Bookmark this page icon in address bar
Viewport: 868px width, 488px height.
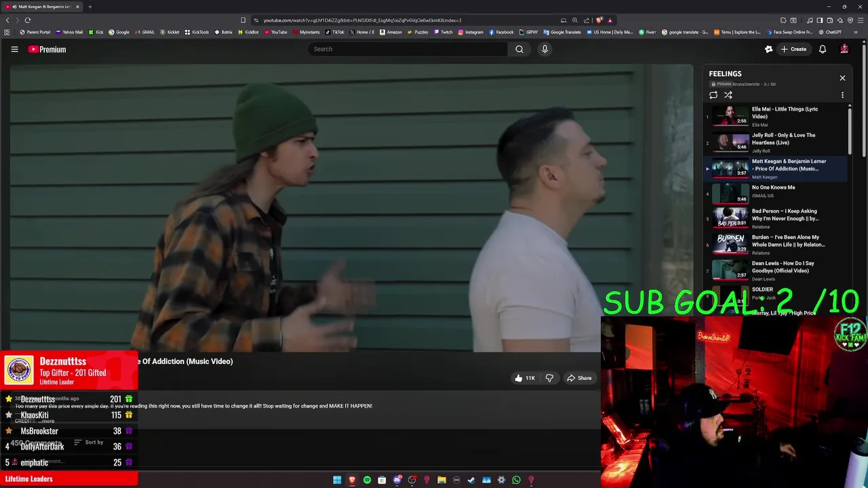click(243, 20)
